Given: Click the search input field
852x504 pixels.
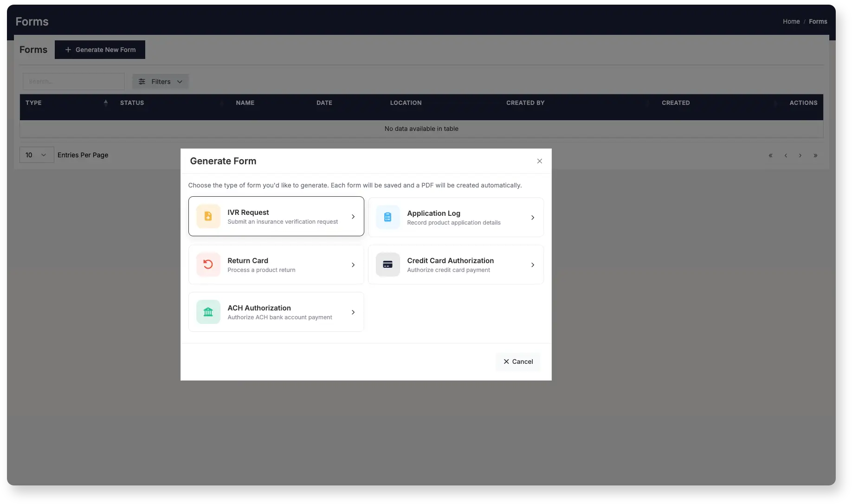Looking at the screenshot, I should click(x=74, y=82).
